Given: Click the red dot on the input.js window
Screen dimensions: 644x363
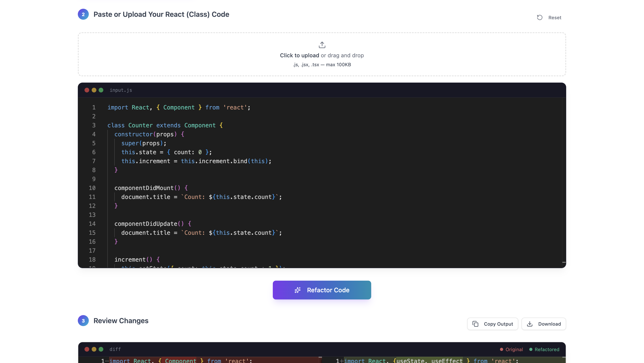Looking at the screenshot, I should pyautogui.click(x=87, y=90).
